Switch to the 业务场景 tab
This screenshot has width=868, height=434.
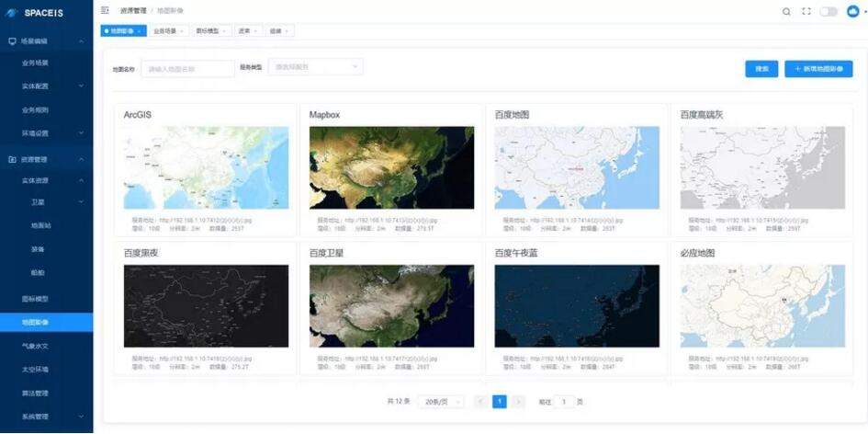169,31
